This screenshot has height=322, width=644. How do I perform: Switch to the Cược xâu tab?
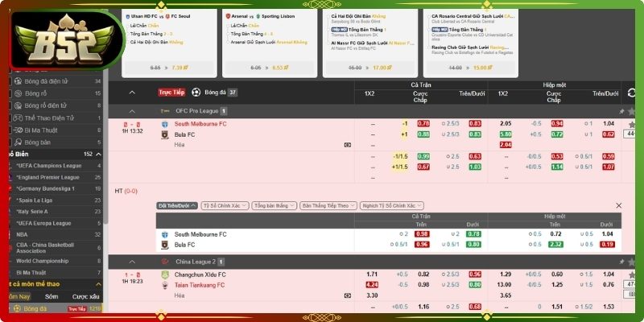click(86, 296)
